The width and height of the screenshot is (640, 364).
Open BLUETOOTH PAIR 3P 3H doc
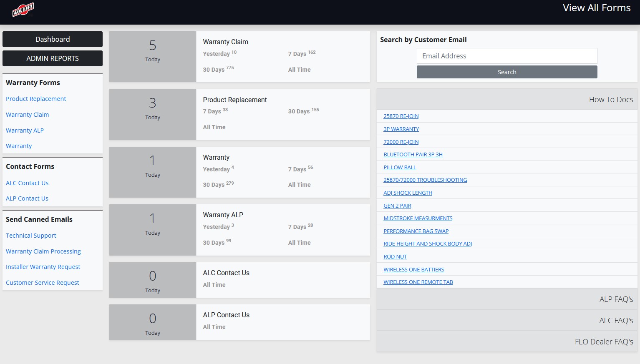tap(413, 155)
